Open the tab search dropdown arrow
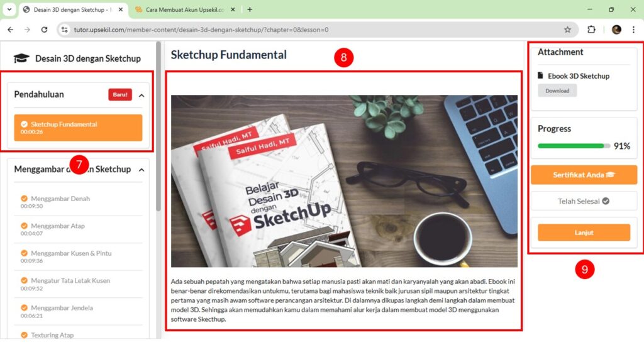Screen dimensions: 644x362 click(x=9, y=9)
